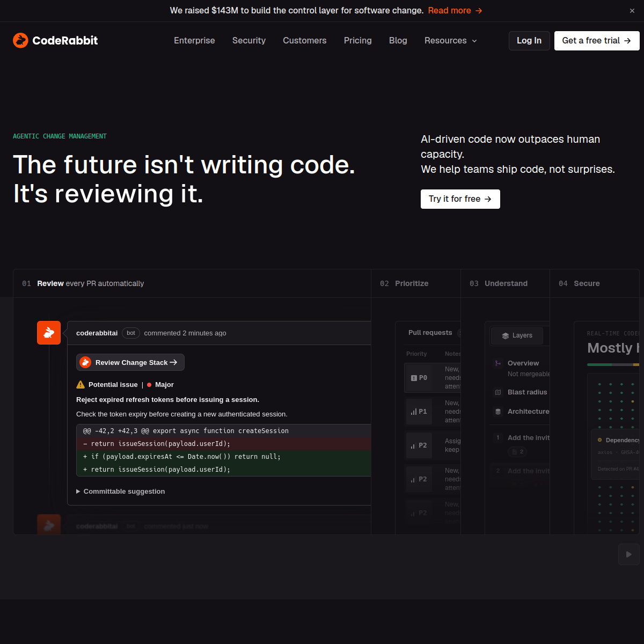
Task: Expand the Committable suggestion disclosure
Action: coord(121,491)
